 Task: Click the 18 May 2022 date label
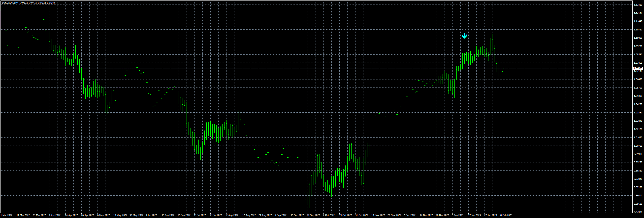tap(120, 215)
